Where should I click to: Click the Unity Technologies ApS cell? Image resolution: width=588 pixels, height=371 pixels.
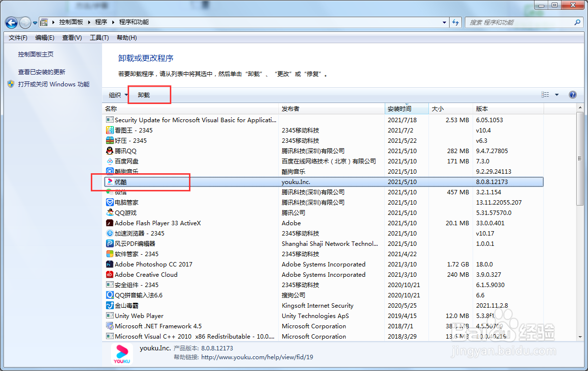(x=316, y=316)
